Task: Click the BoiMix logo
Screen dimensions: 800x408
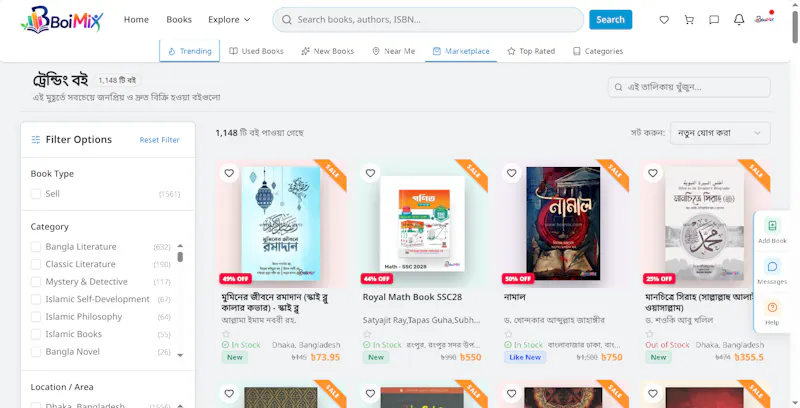Action: [x=62, y=20]
